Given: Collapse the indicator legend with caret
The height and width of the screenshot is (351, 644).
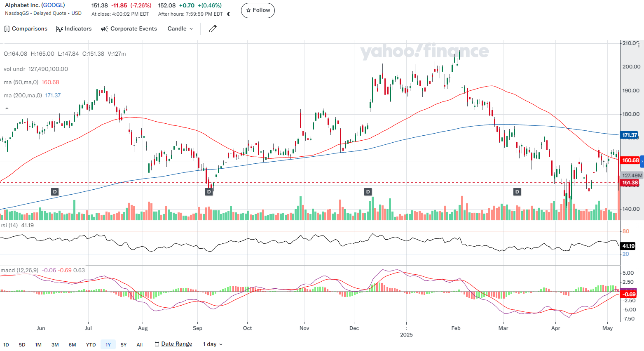Looking at the screenshot, I should coord(7,108).
